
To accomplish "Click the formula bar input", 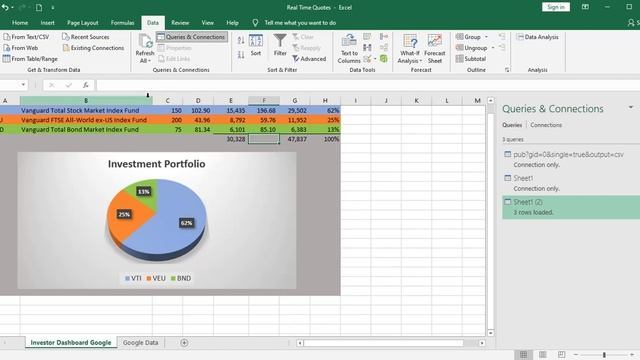I will [x=367, y=85].
